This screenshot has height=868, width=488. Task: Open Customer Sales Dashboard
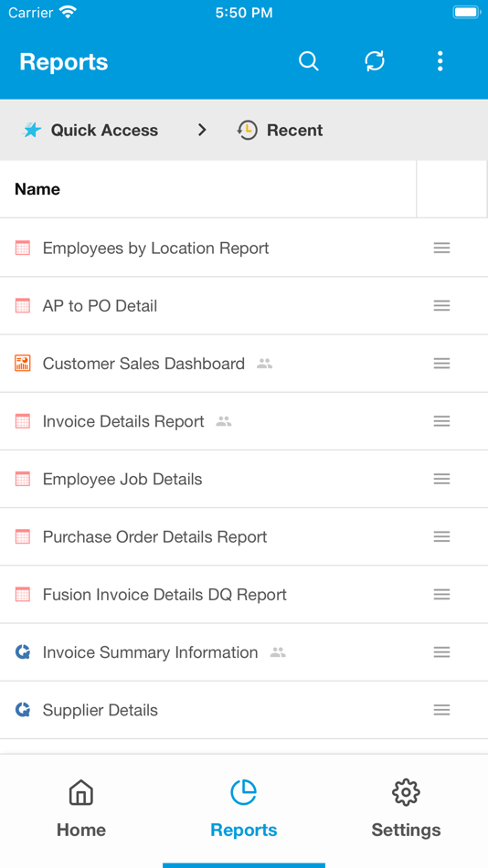point(143,363)
